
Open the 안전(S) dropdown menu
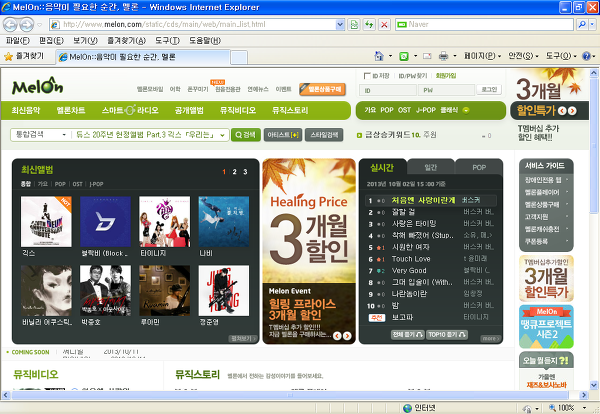click(x=523, y=56)
